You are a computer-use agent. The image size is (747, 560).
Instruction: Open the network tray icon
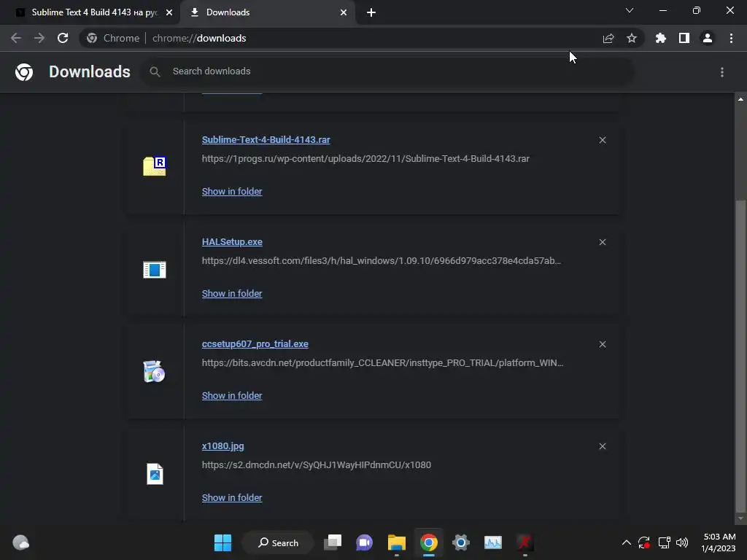pyautogui.click(x=664, y=542)
